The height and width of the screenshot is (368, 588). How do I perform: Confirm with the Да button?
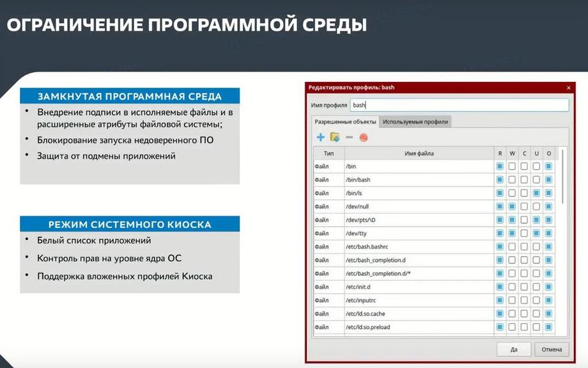pos(514,349)
